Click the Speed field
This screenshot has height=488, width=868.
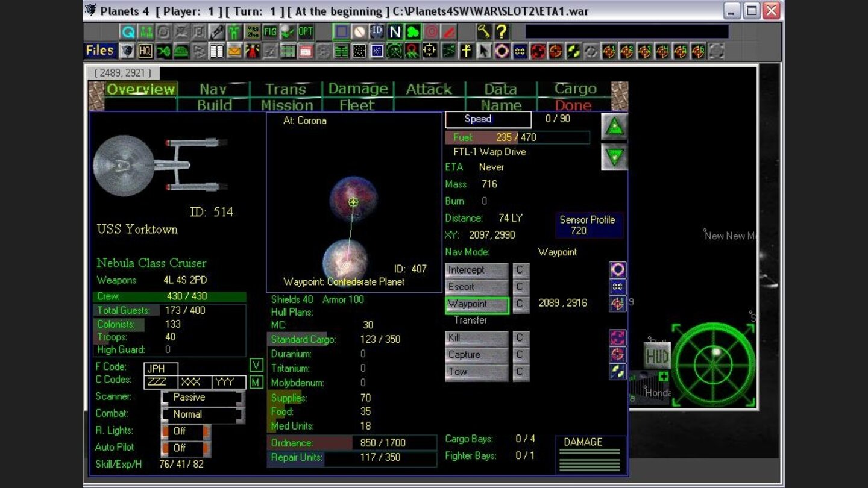(488, 119)
